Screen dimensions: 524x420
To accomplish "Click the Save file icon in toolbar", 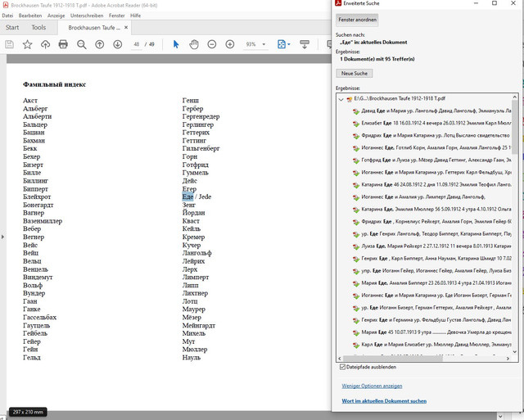I will pos(9,44).
